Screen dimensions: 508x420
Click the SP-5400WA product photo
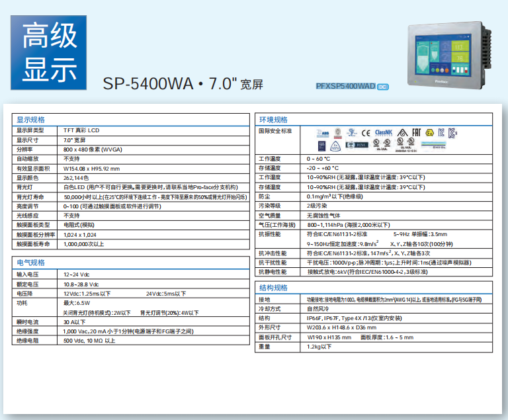click(x=449, y=55)
